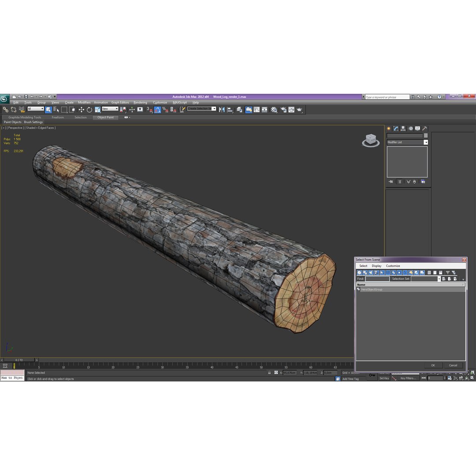Open the Hierarchy command panel tab
Viewport: 476px width, 476px height.
coord(403,128)
